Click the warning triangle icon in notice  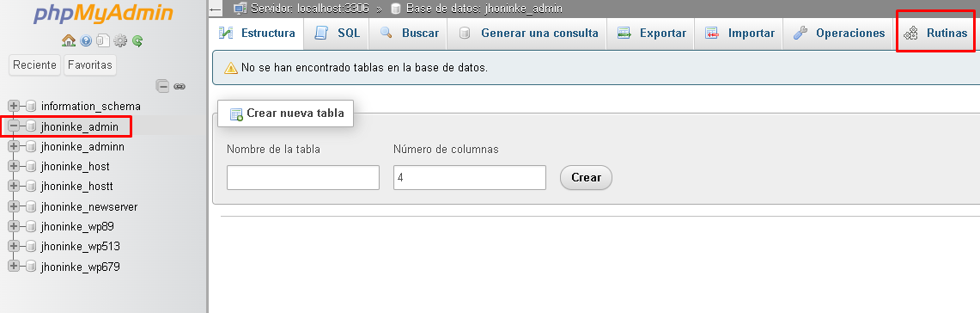tap(231, 68)
